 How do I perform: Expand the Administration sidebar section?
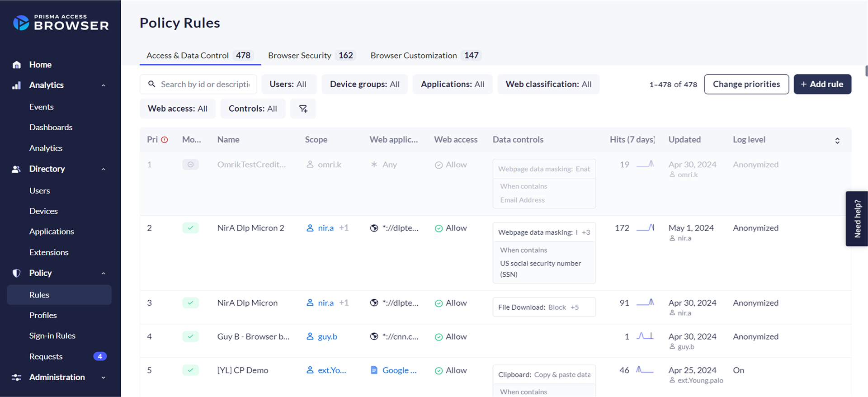coord(104,377)
